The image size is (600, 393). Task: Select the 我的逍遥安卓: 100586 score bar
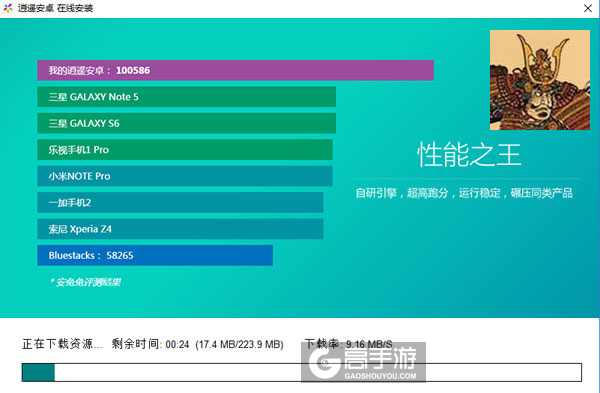(235, 70)
